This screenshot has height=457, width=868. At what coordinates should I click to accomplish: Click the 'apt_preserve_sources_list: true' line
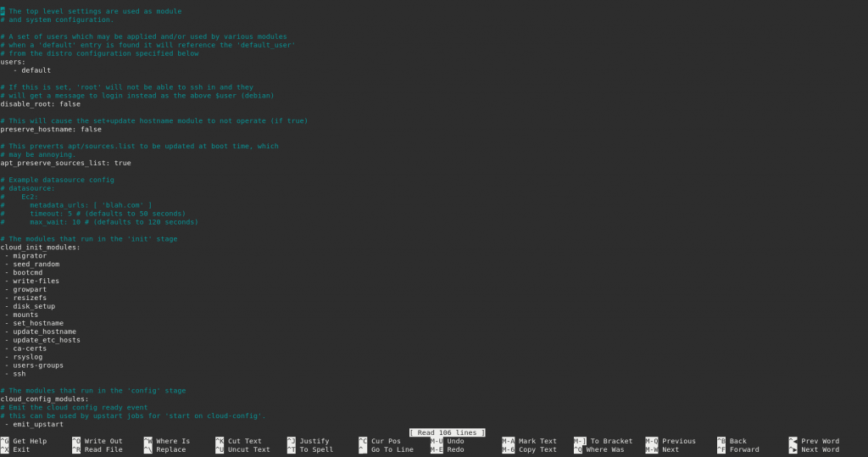[65, 163]
